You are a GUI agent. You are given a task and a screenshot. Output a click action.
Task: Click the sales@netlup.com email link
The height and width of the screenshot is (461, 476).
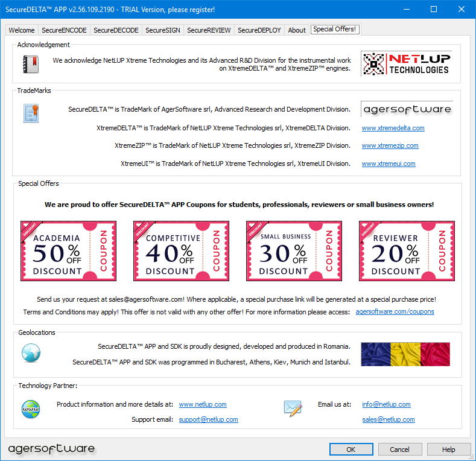(x=389, y=419)
